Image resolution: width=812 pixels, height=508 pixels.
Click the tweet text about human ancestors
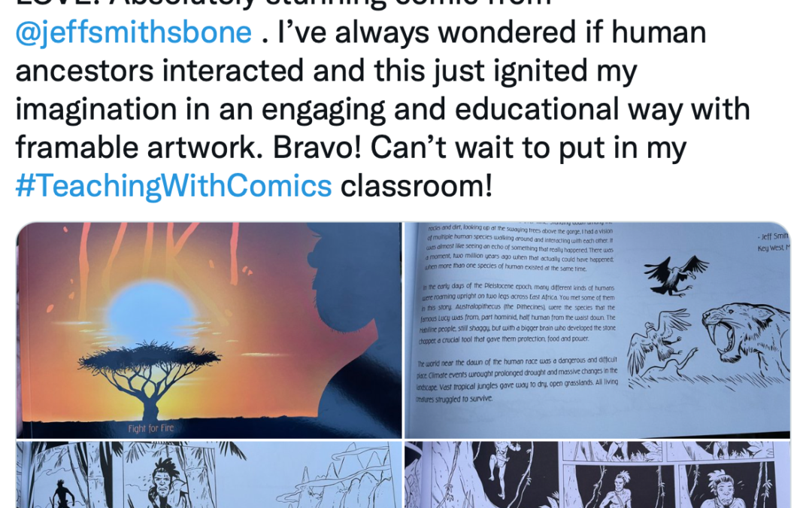[x=382, y=109]
